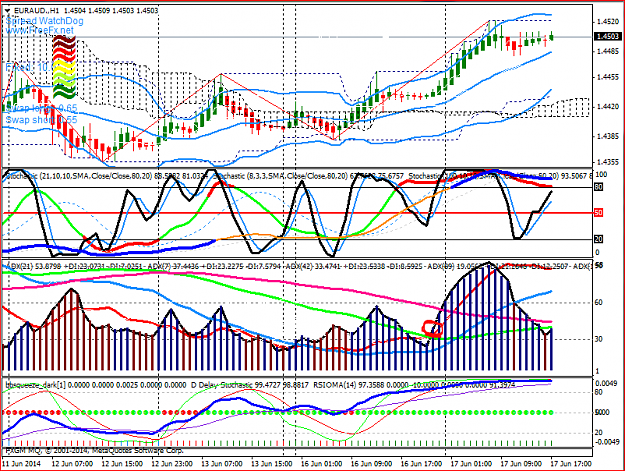Screen dimensions: 625x471
Task: Click the 16 Jun 17:00 time label
Action: coord(421,464)
